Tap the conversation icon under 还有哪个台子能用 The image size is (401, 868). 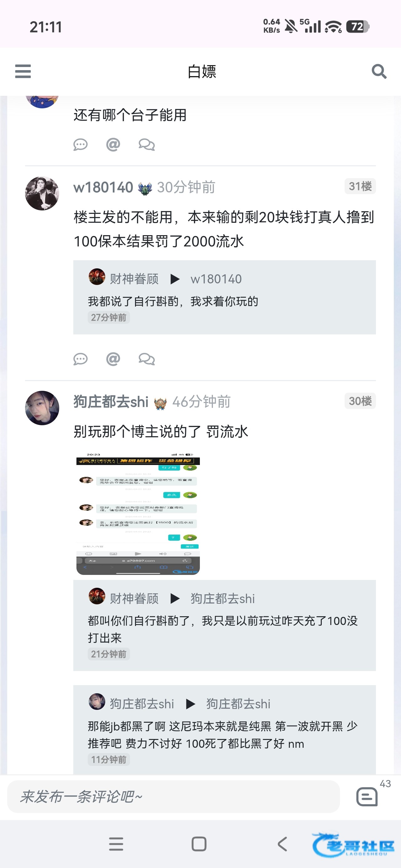tap(147, 145)
